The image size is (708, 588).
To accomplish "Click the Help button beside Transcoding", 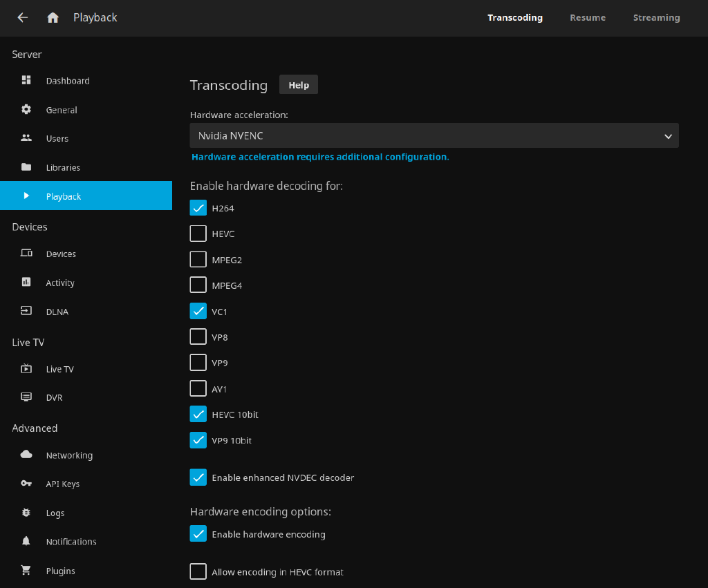I will (299, 85).
